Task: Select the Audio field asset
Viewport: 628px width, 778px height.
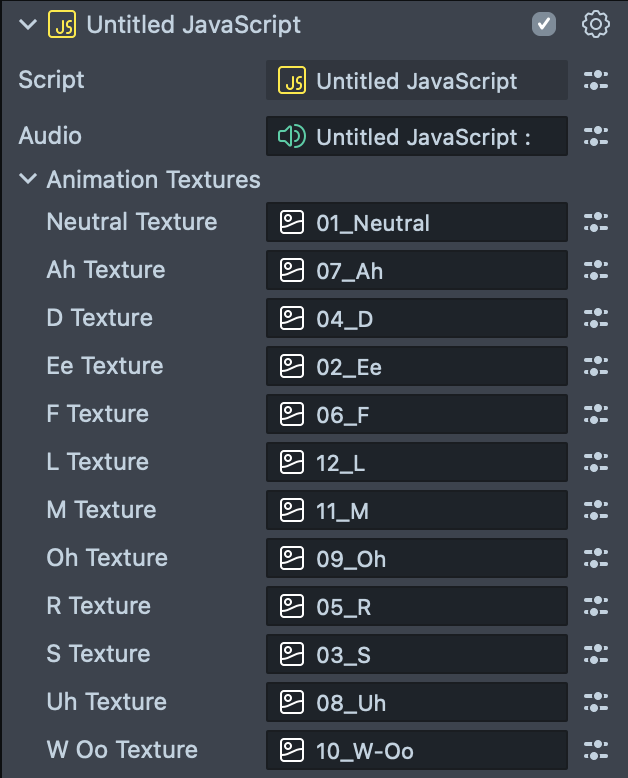Action: (416, 136)
